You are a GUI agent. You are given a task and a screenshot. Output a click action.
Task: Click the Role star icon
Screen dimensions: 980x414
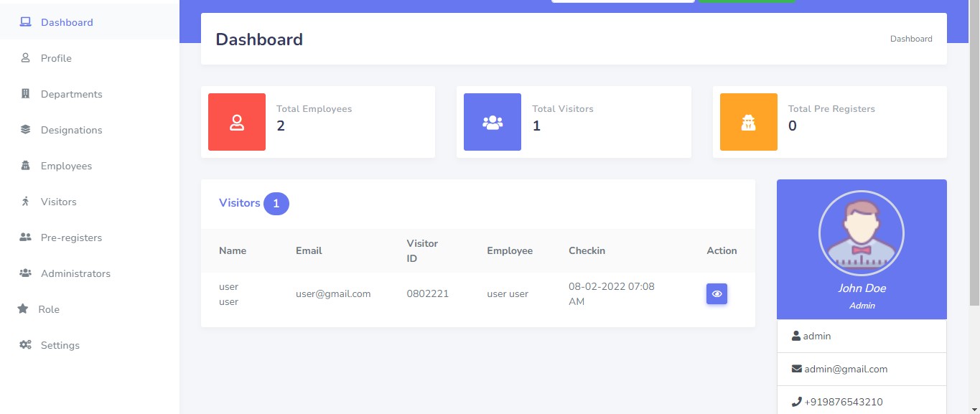click(23, 309)
